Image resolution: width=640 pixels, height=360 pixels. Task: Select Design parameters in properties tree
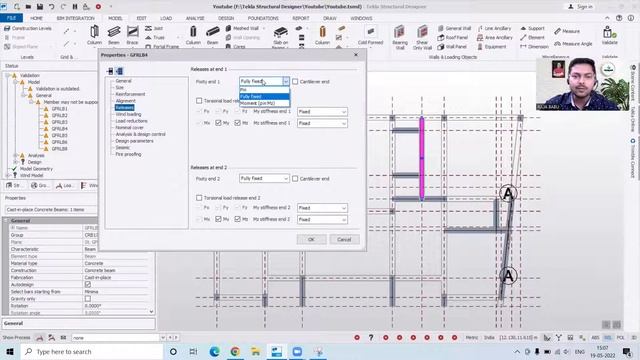pyautogui.click(x=134, y=141)
